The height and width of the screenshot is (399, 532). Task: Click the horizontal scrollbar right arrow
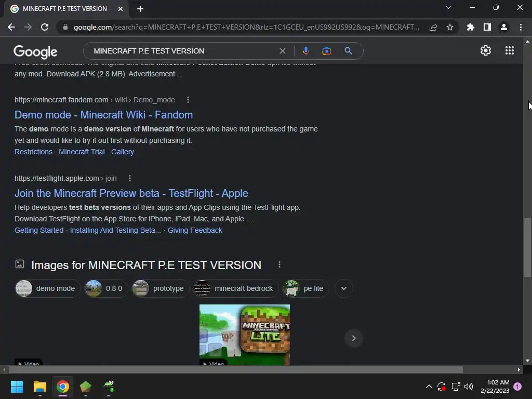(519, 369)
